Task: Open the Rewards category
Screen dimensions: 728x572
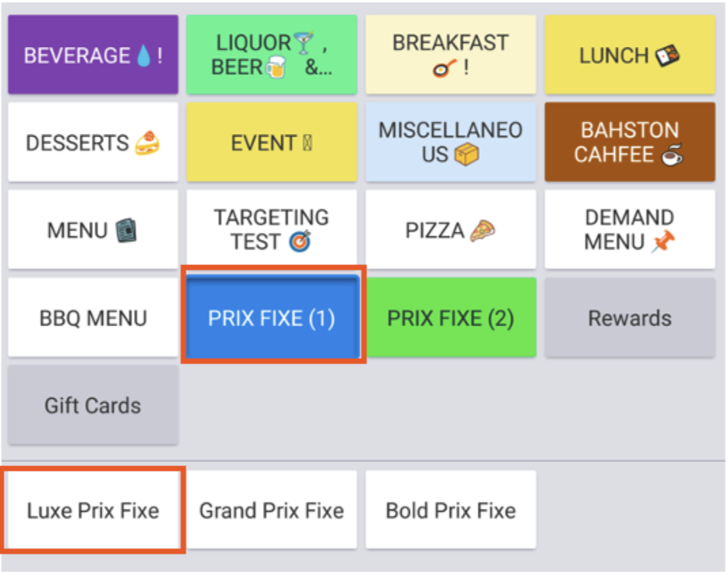Action: (x=630, y=317)
